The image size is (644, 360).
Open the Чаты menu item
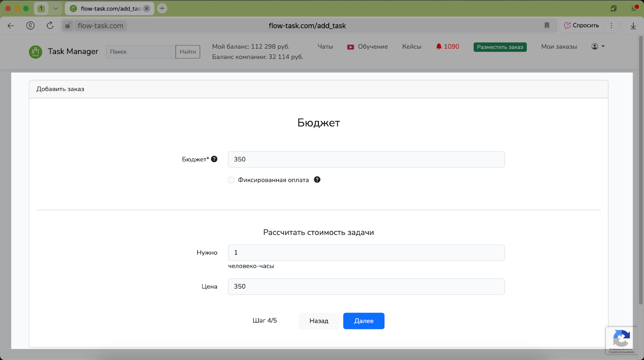[x=325, y=47]
